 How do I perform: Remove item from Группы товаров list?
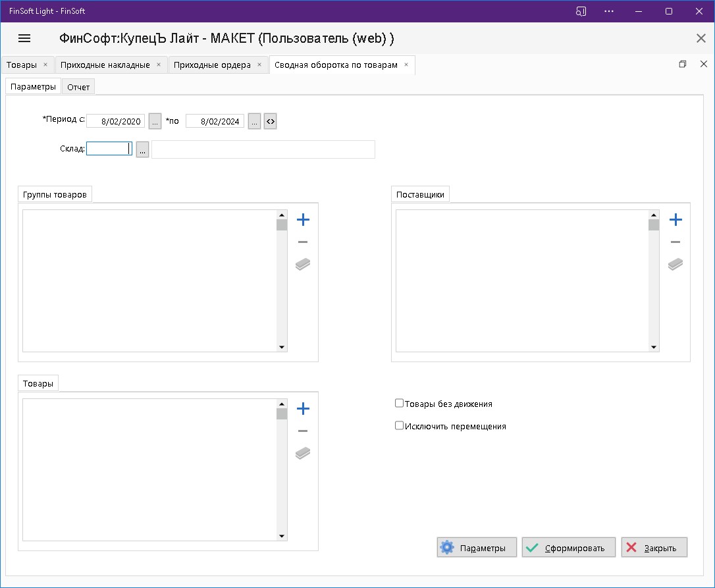[x=303, y=242]
